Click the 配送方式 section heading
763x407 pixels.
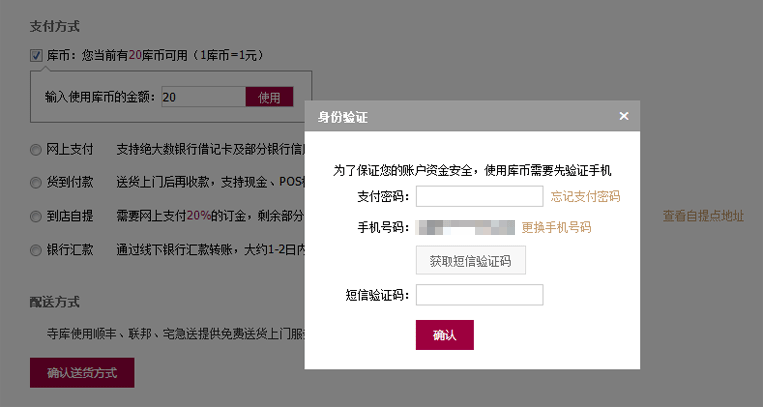coord(54,302)
